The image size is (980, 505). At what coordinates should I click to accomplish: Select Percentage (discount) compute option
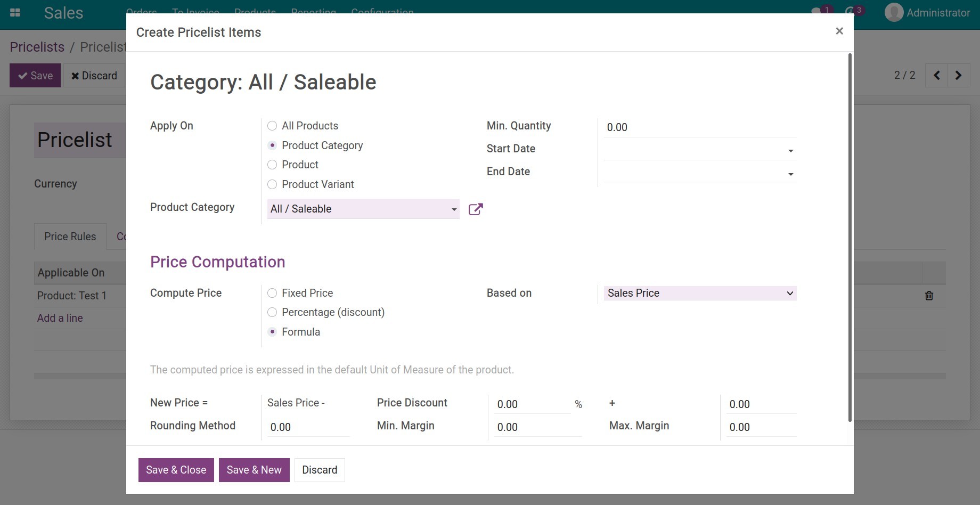(x=272, y=312)
